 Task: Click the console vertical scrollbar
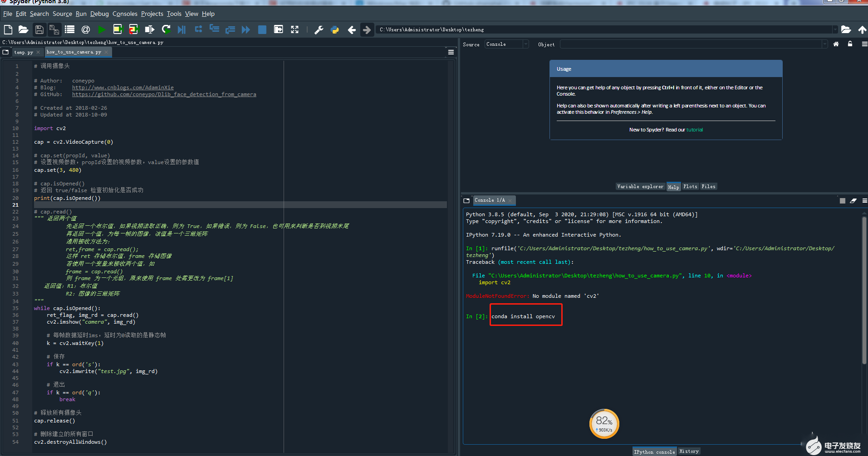pyautogui.click(x=864, y=290)
